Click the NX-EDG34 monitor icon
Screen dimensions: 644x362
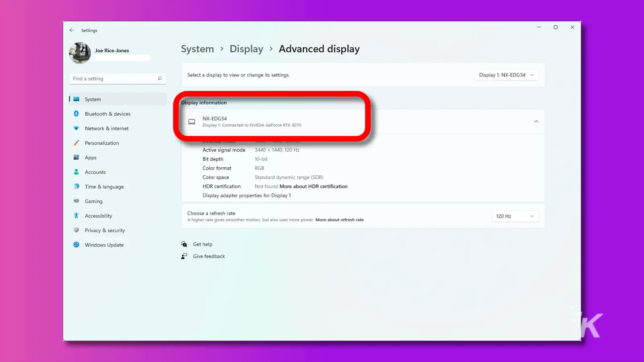tap(192, 121)
